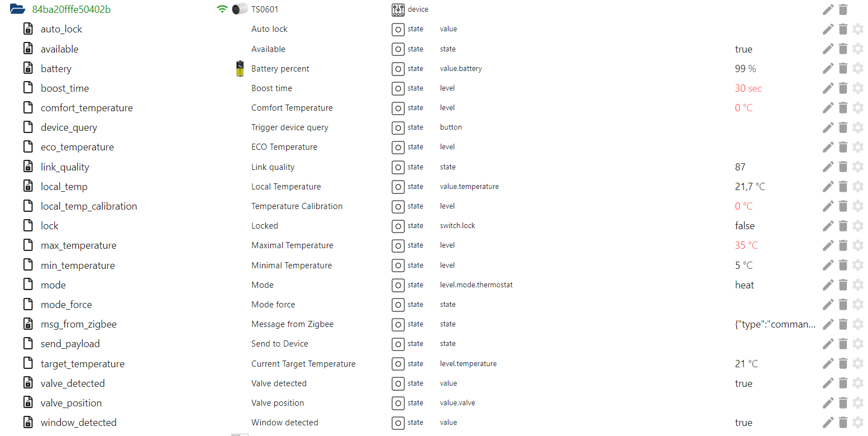The height and width of the screenshot is (436, 868).
Task: Collapse the 84ba20fffe50402b device folder
Action: coord(17,9)
